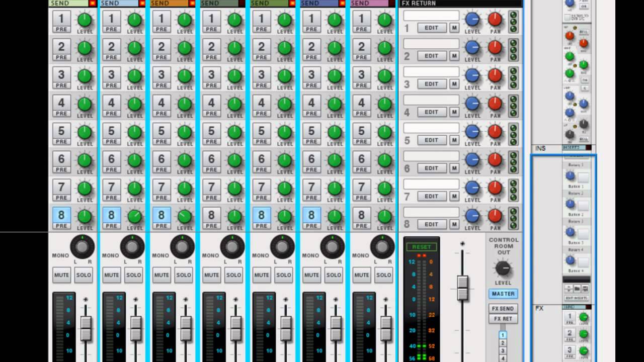This screenshot has width=644, height=362.
Task: Toggle PRE under send 3 on second channel
Action: tap(111, 86)
